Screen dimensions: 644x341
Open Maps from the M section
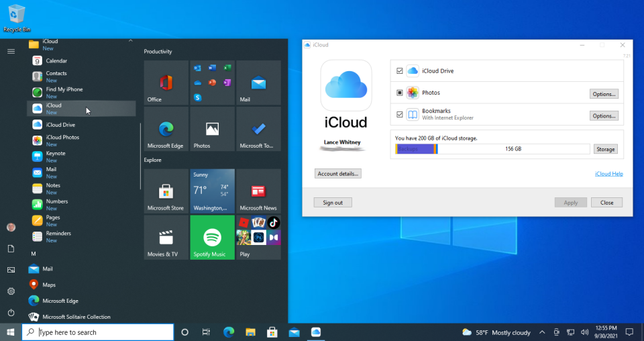(81, 285)
